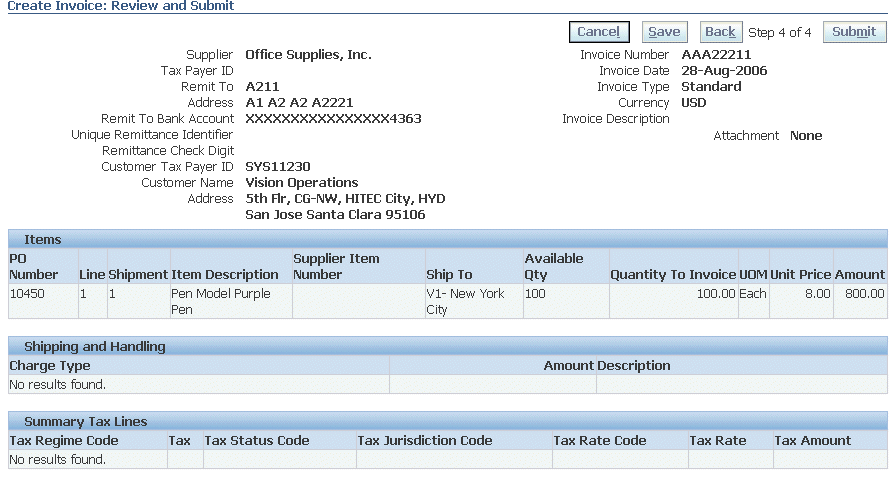Screen dimensions: 894x477
Task: Select the Available Qty column header
Action: pyautogui.click(x=554, y=266)
